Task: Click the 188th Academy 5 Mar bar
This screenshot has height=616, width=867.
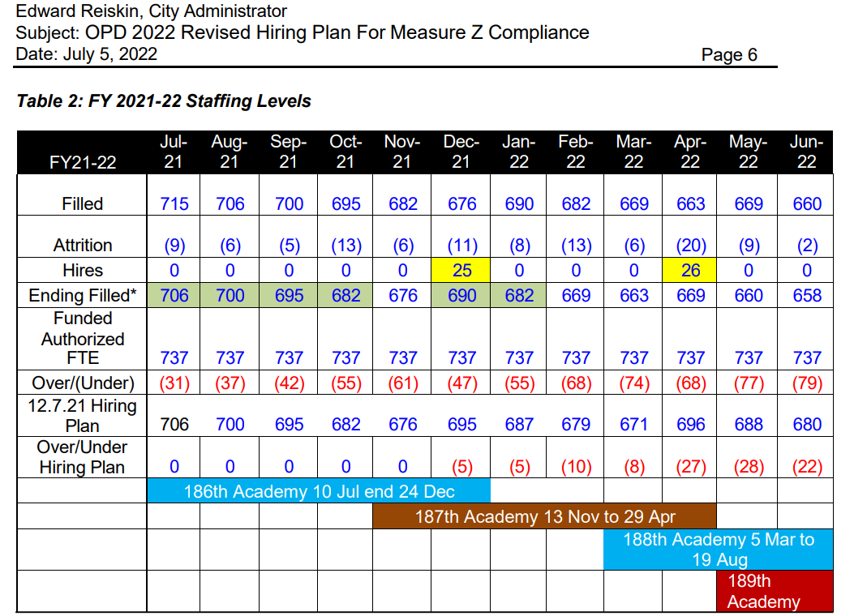Action: coord(718,550)
